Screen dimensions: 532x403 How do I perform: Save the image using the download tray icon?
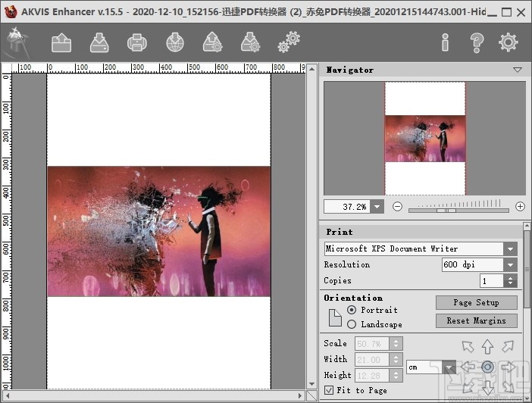point(99,42)
